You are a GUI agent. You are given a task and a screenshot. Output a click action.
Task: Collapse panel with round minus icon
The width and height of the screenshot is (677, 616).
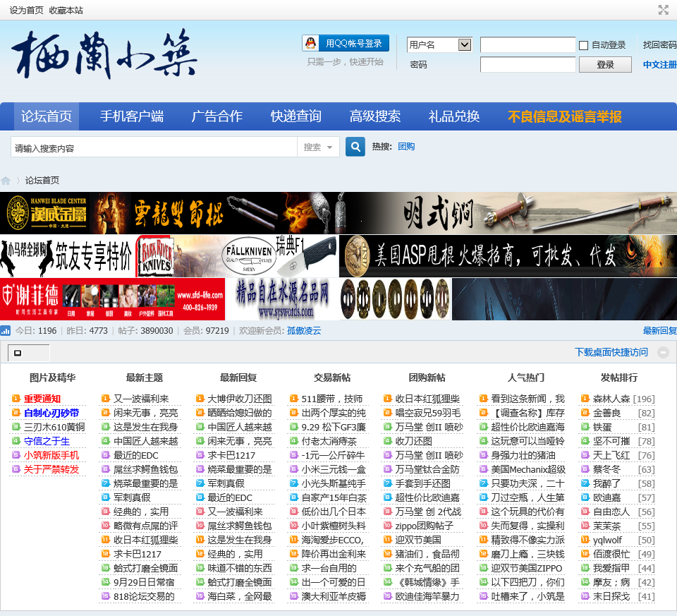[x=663, y=353]
